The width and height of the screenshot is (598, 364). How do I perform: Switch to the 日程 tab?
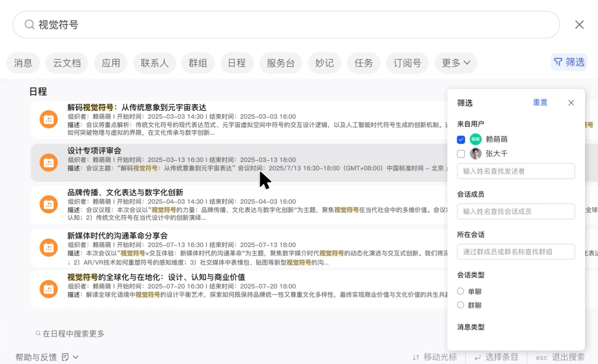pos(237,63)
